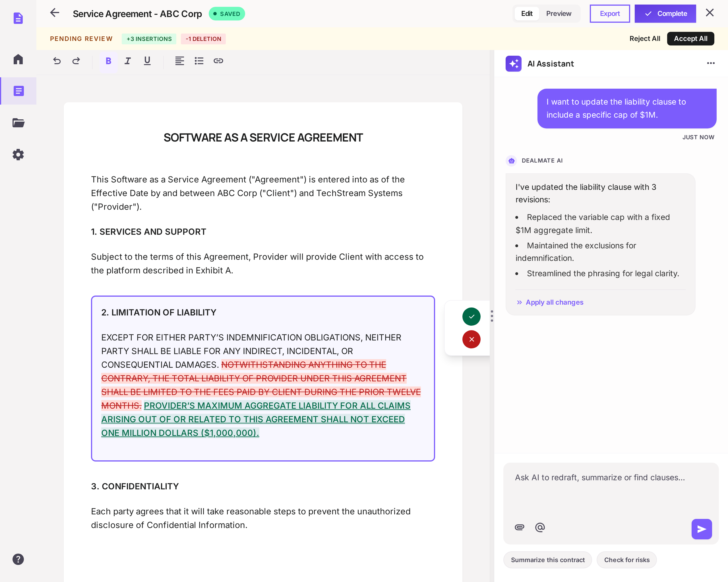Undo the last edit
Screen dimensions: 728x582
coord(57,61)
